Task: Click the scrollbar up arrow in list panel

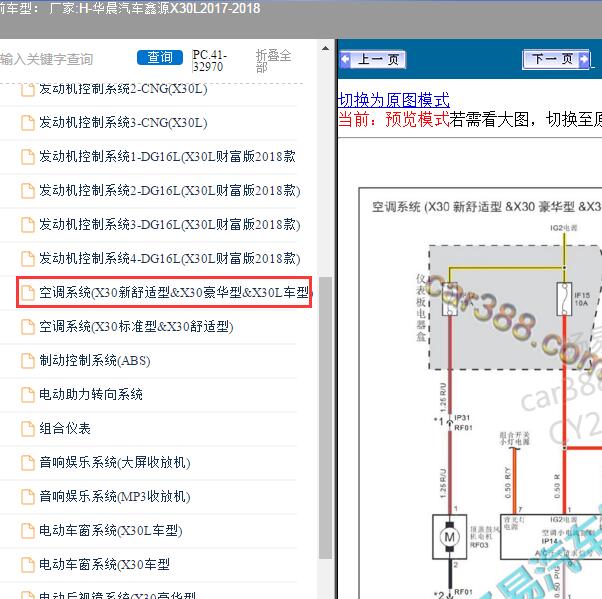Action: click(x=326, y=48)
